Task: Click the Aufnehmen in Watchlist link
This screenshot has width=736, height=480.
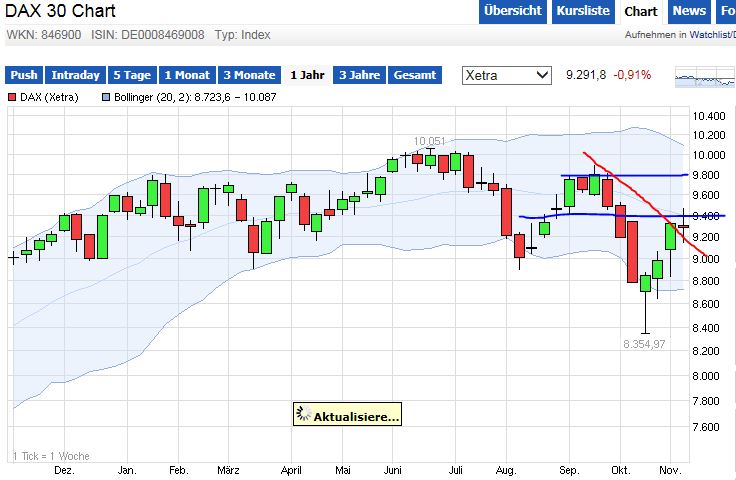Action: [x=679, y=35]
